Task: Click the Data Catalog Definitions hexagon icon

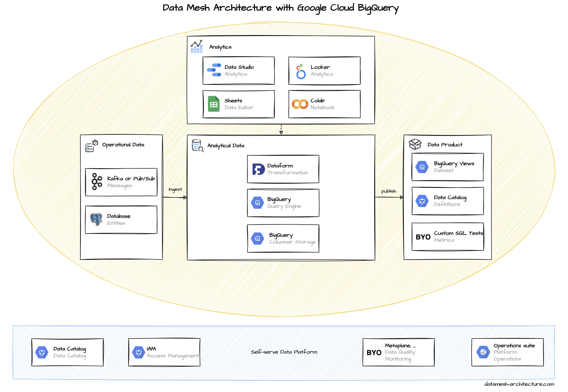Action: [422, 201]
